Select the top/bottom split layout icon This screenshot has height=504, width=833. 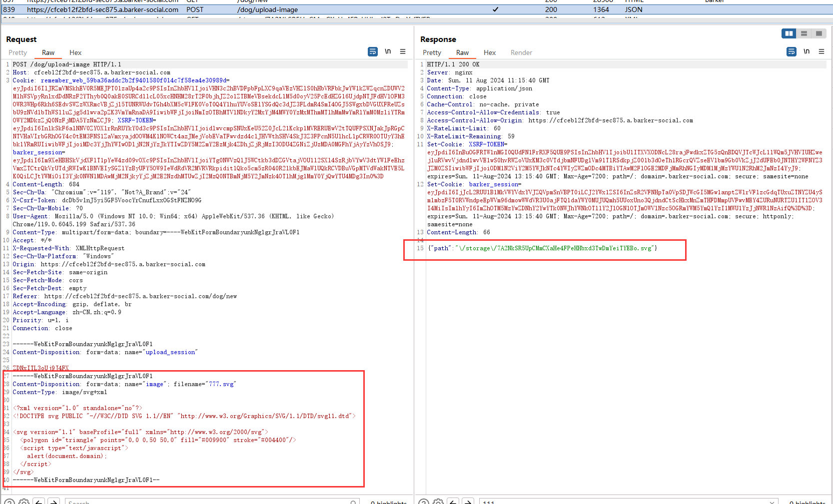pyautogui.click(x=804, y=33)
